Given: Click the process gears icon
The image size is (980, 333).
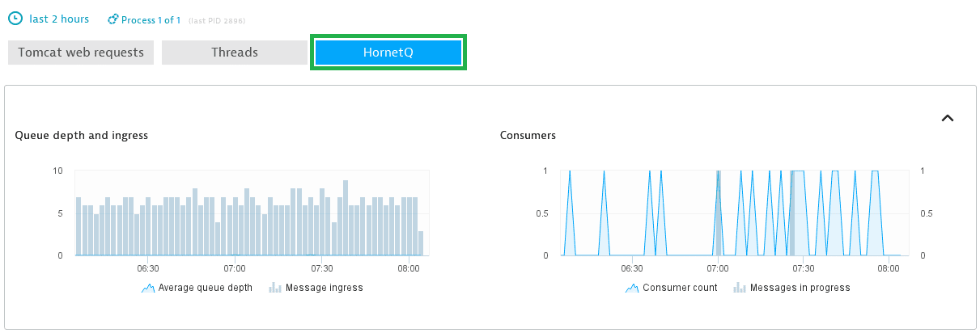Looking at the screenshot, I should click(x=113, y=19).
